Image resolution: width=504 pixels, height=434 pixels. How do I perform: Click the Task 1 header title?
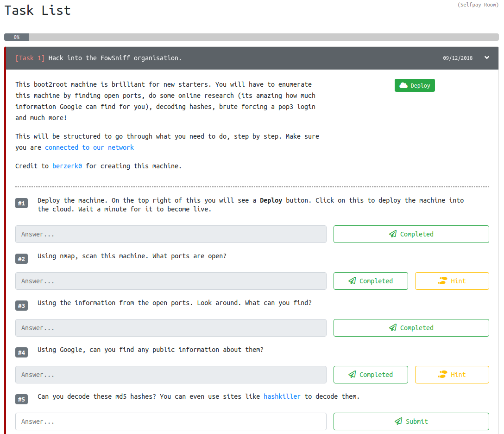[x=98, y=58]
